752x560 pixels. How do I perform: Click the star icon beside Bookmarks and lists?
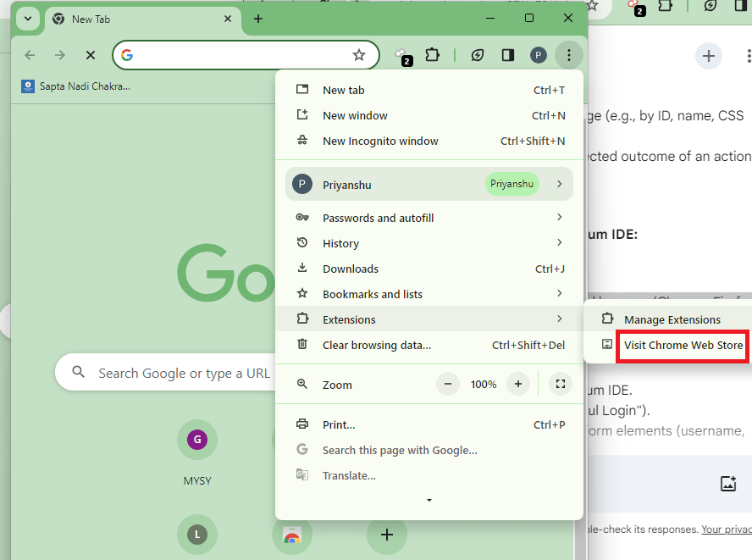point(302,293)
